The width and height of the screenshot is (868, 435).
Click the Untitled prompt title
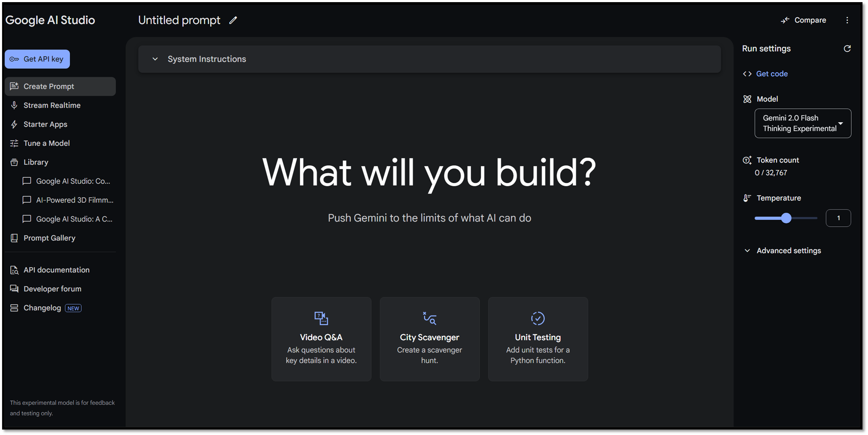pos(179,20)
